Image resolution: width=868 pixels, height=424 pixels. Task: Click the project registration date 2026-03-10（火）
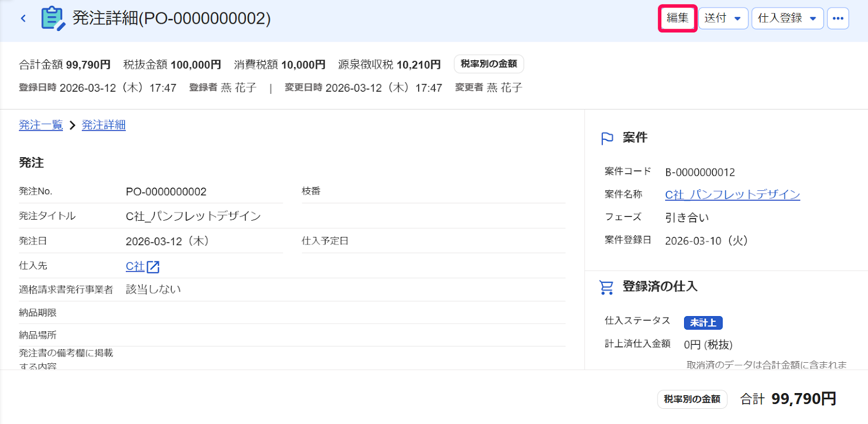tap(706, 241)
